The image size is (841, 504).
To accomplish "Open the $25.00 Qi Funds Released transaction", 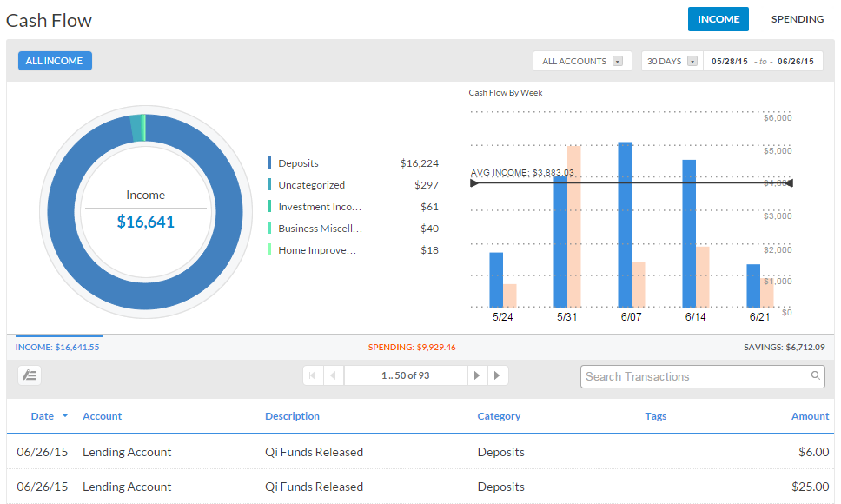I will pyautogui.click(x=420, y=487).
